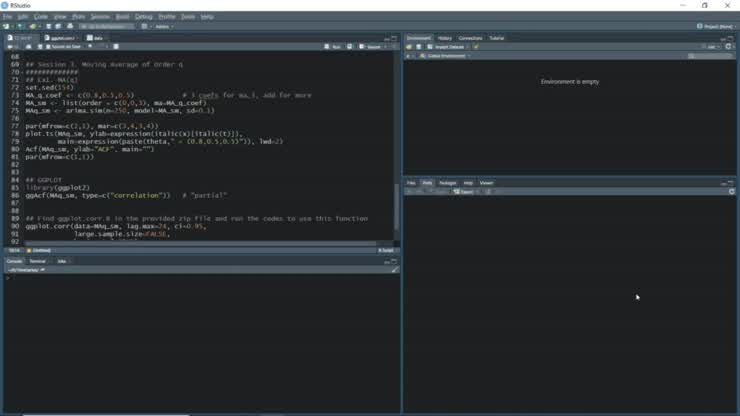The height and width of the screenshot is (416, 740).
Task: Open the Build menu
Action: (122, 17)
